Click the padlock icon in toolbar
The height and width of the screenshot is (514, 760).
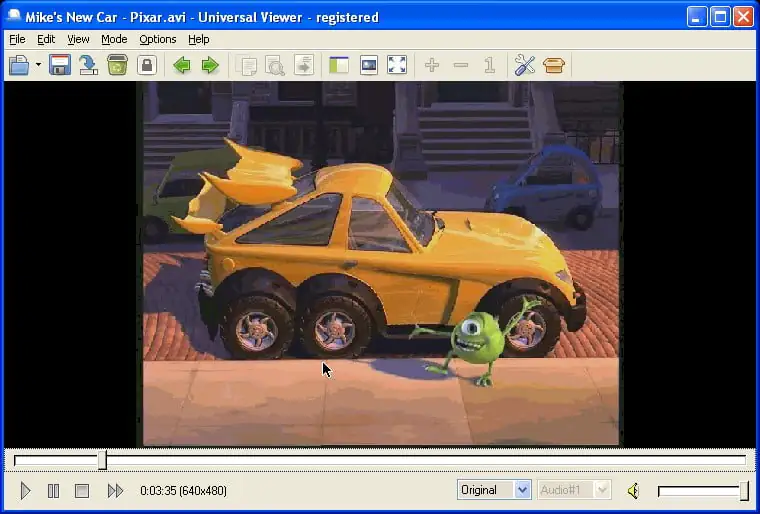click(147, 66)
